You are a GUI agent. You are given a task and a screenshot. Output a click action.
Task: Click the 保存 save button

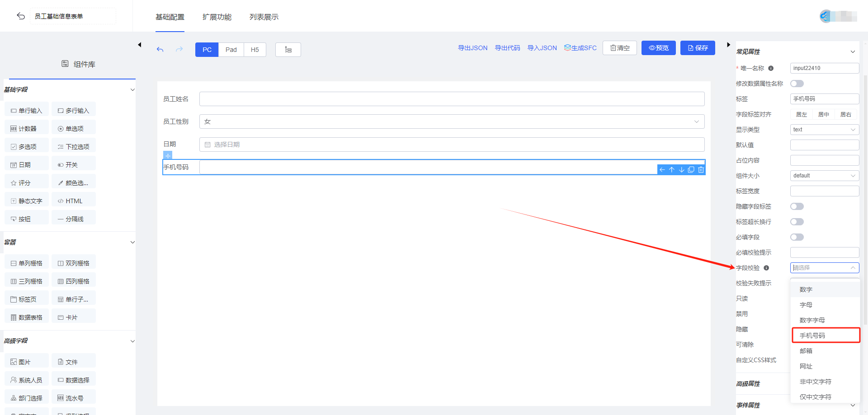[698, 48]
